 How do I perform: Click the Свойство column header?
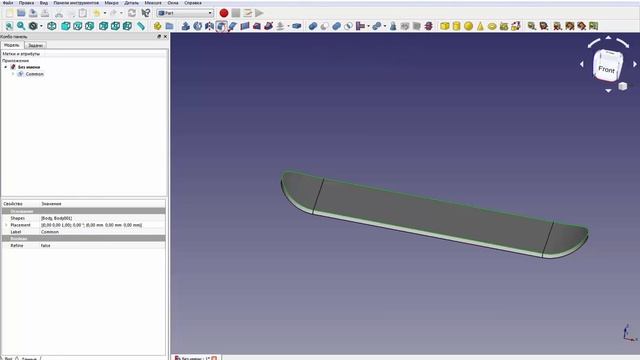[x=13, y=204]
